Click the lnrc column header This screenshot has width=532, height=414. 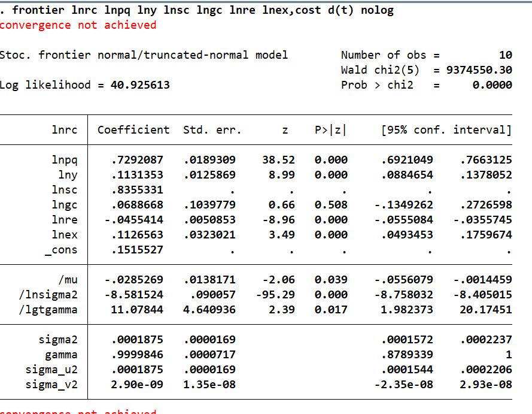(65, 130)
